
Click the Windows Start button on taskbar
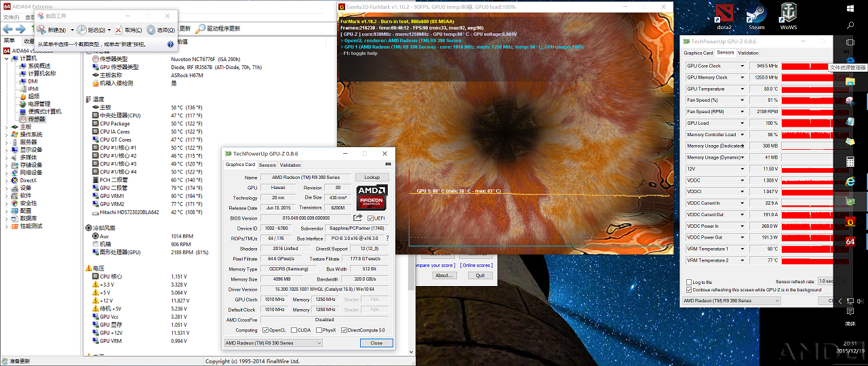(x=850, y=8)
